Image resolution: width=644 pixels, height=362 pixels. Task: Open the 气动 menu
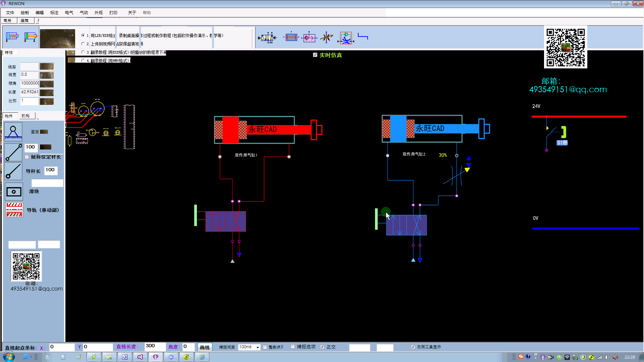[84, 12]
